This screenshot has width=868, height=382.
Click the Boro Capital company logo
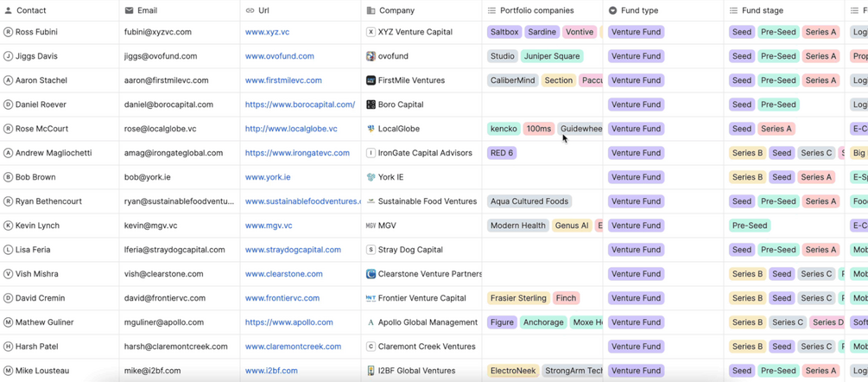pyautogui.click(x=371, y=105)
